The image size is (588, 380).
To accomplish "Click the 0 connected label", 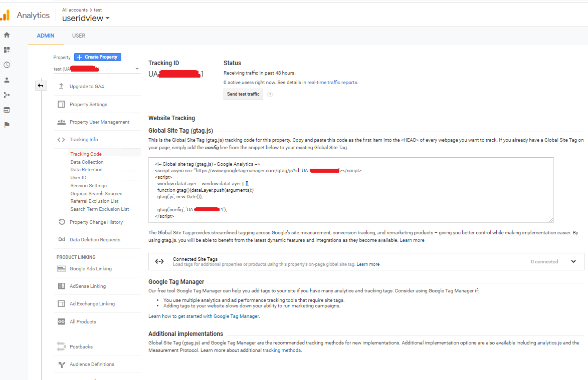I will point(544,262).
